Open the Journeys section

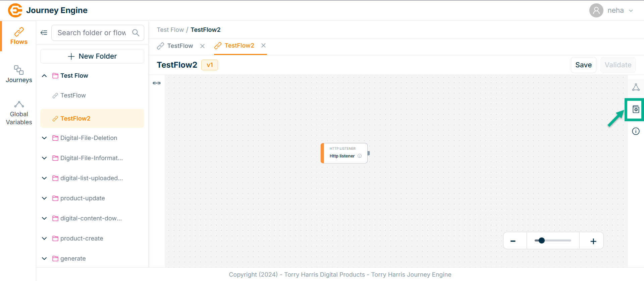pos(19,74)
